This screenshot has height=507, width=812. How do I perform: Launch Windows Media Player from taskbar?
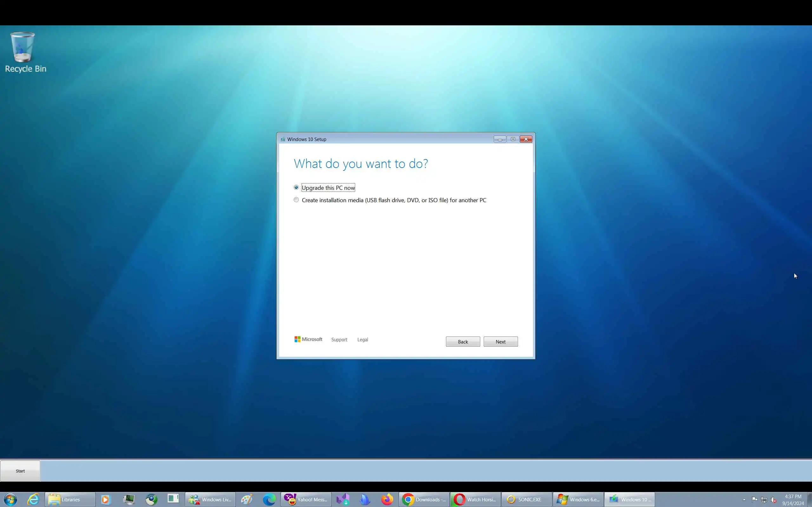[105, 499]
